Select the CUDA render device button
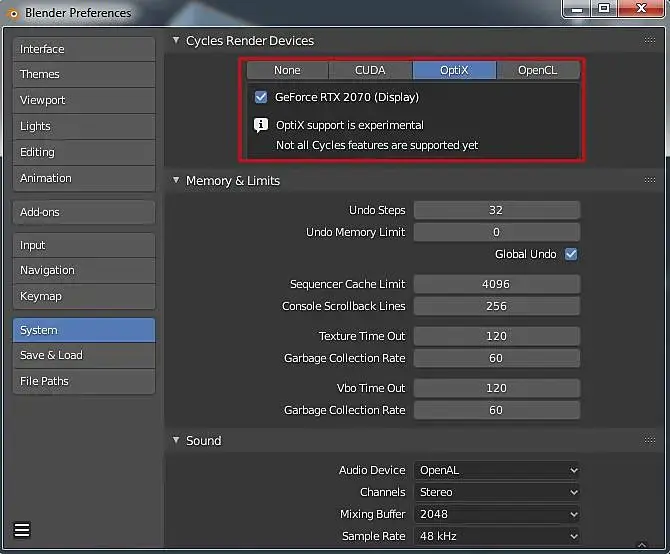 click(370, 70)
